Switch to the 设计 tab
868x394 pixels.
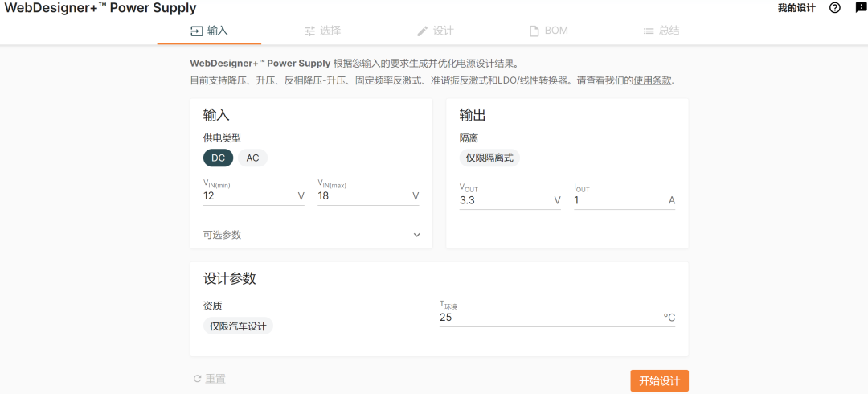[x=435, y=31]
